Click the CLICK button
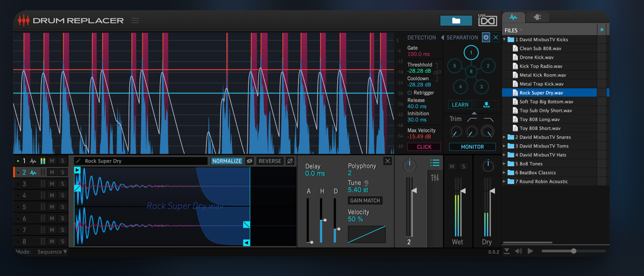 (424, 147)
